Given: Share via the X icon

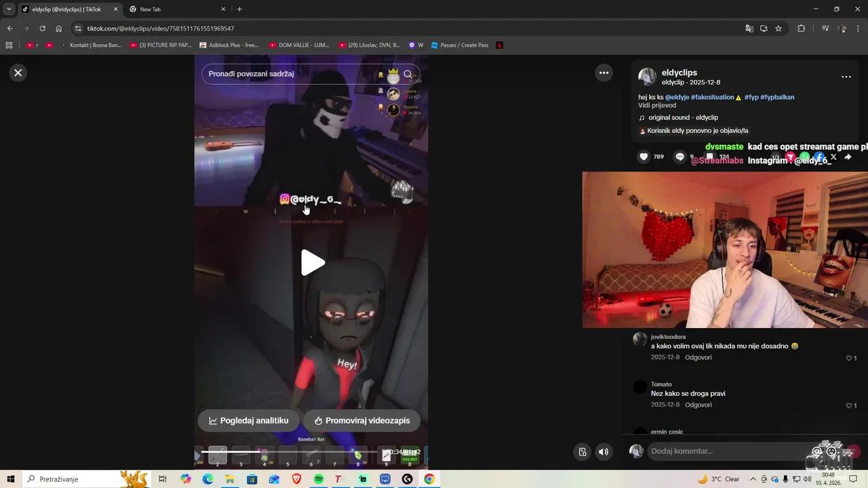Looking at the screenshot, I should pyautogui.click(x=833, y=157).
